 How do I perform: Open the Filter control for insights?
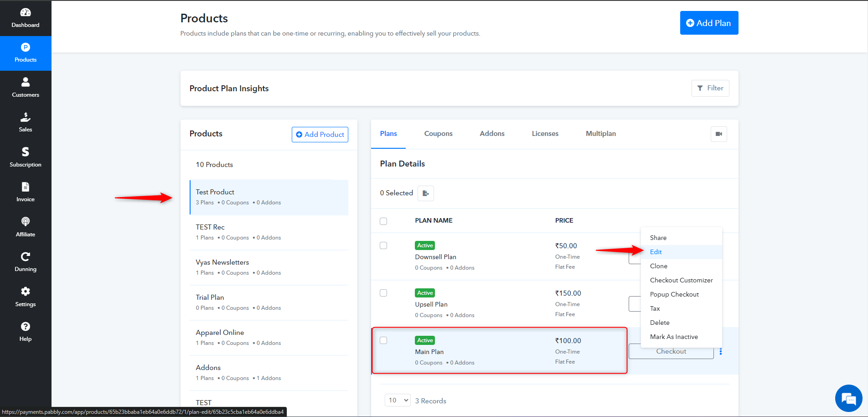pos(710,88)
